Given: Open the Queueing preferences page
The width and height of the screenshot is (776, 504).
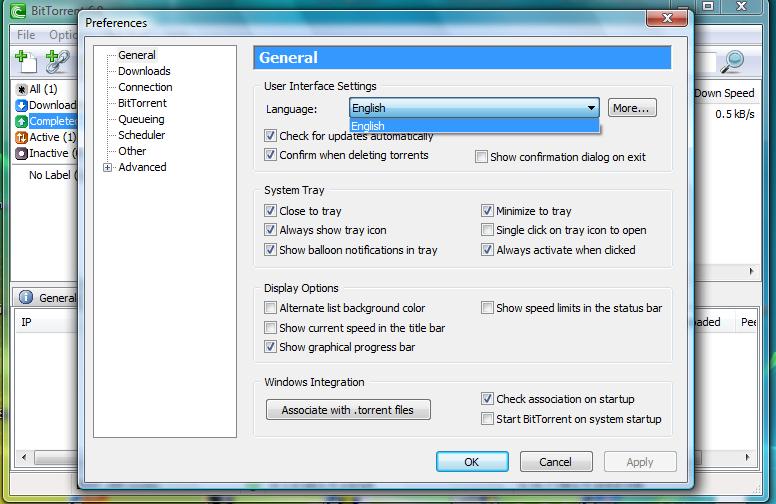Looking at the screenshot, I should pyautogui.click(x=141, y=119).
